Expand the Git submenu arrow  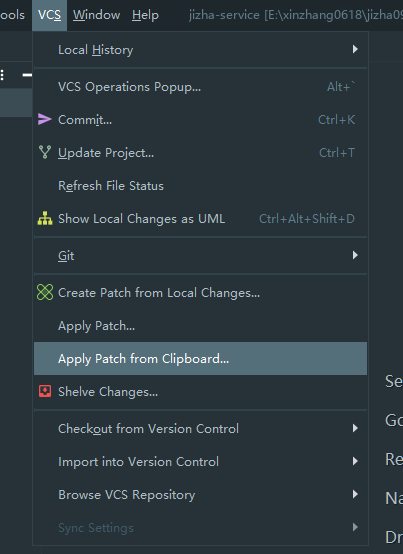pos(355,255)
